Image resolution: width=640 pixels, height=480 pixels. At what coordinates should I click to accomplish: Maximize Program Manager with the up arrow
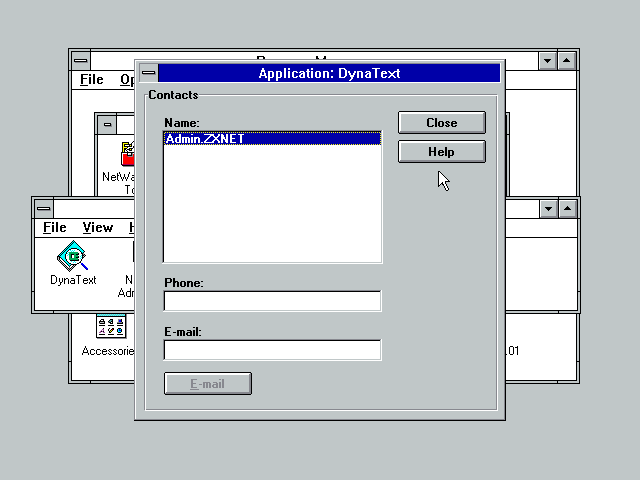click(567, 61)
